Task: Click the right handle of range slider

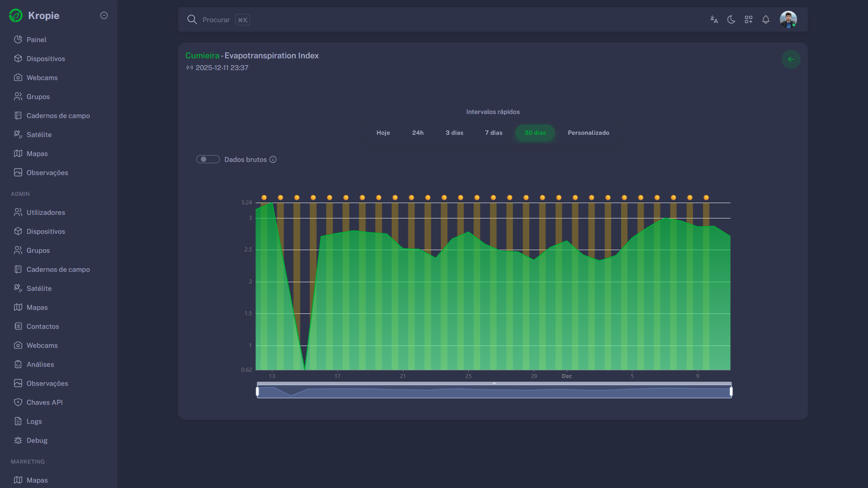Action: click(x=730, y=392)
